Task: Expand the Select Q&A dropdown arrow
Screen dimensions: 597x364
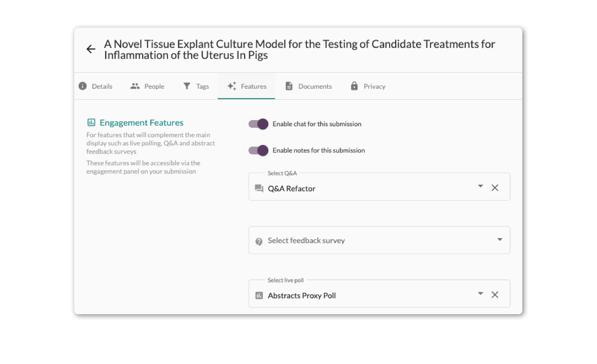Action: click(480, 186)
